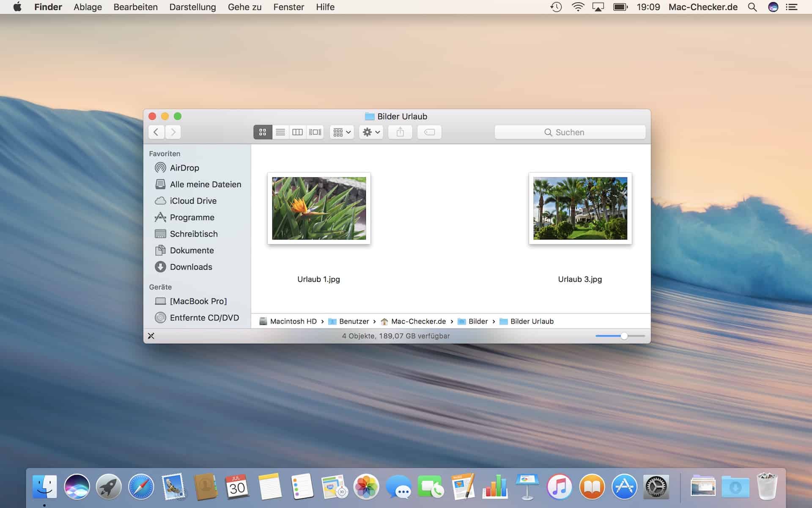Click the customize toolbar icon in status bar

click(x=151, y=336)
